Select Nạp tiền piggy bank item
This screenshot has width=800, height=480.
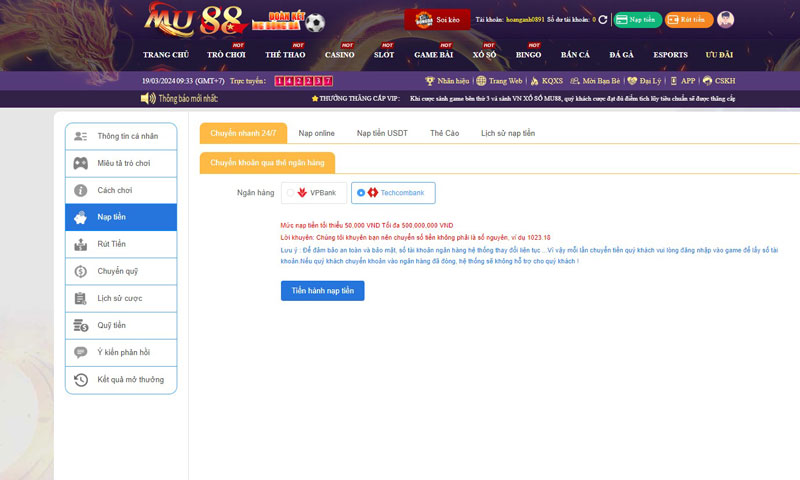(121, 217)
